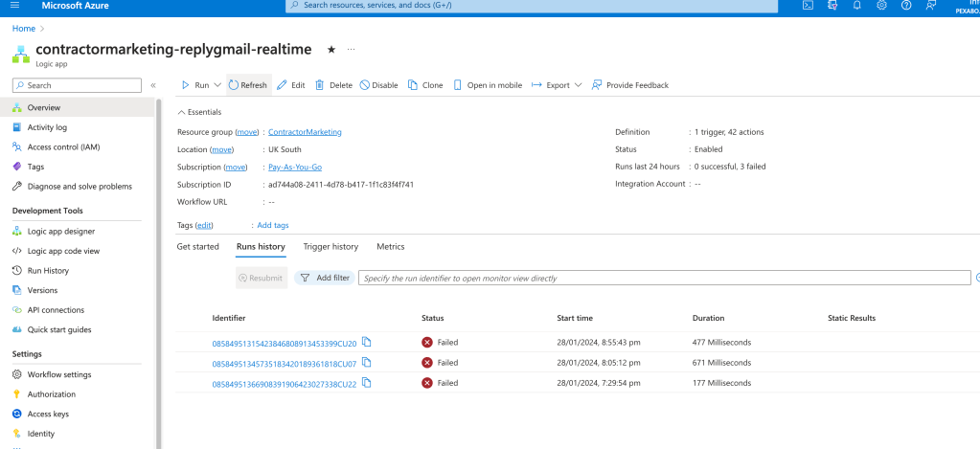Open run 08584951345735183420189361818CU07

coord(285,363)
